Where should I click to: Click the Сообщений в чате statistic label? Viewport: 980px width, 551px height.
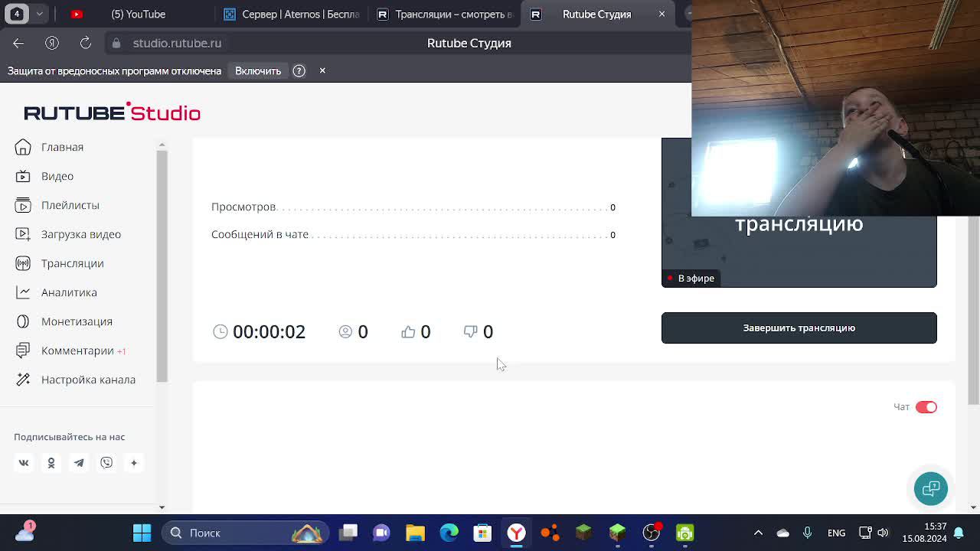pos(260,234)
